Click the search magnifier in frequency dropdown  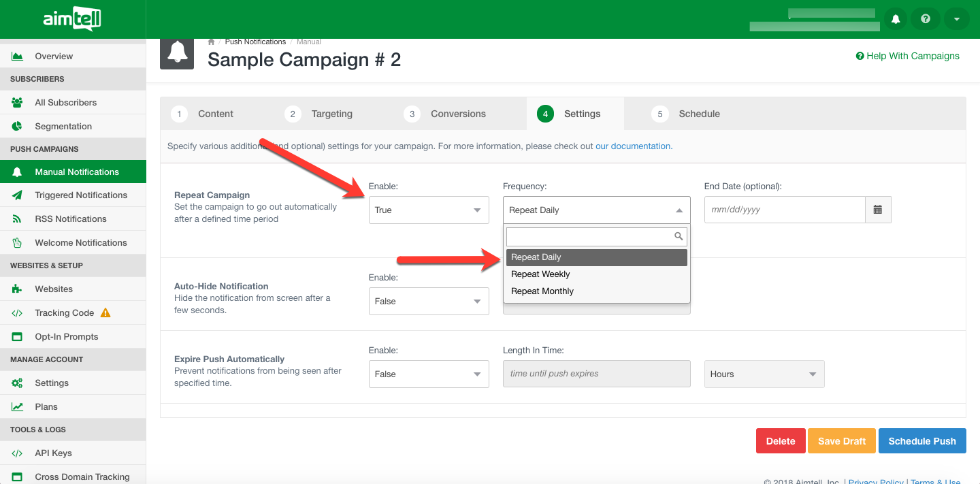[678, 236]
